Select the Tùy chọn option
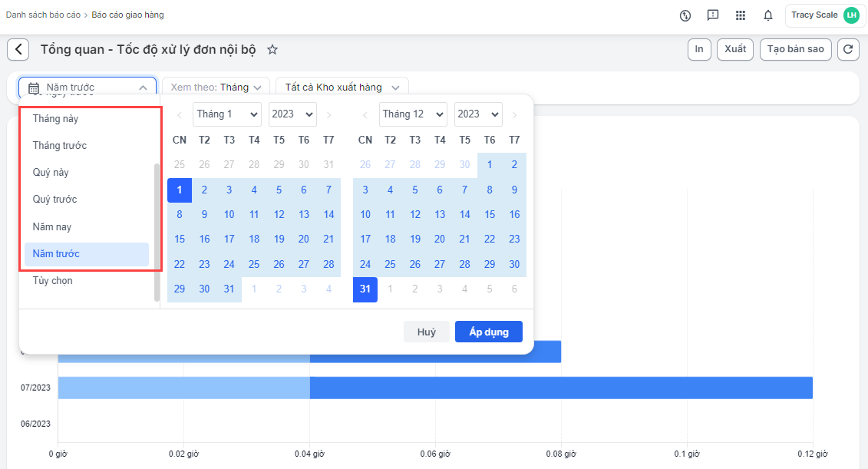 [x=52, y=281]
